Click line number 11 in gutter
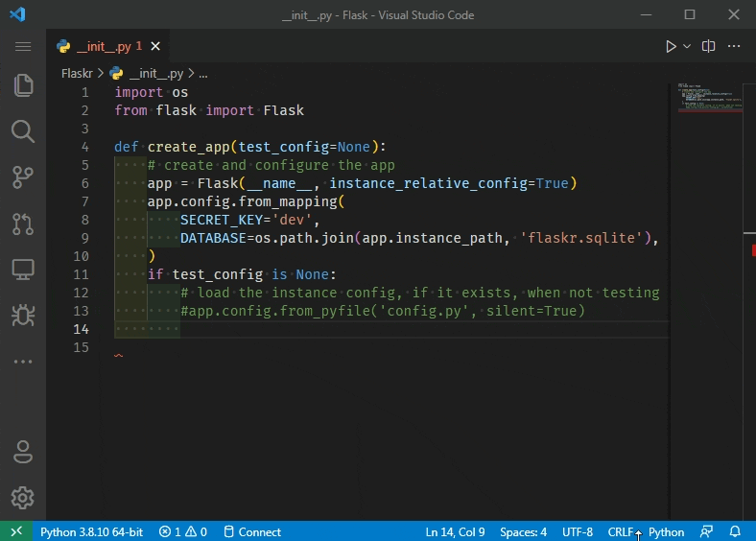Viewport: 756px width, 541px height. point(81,275)
